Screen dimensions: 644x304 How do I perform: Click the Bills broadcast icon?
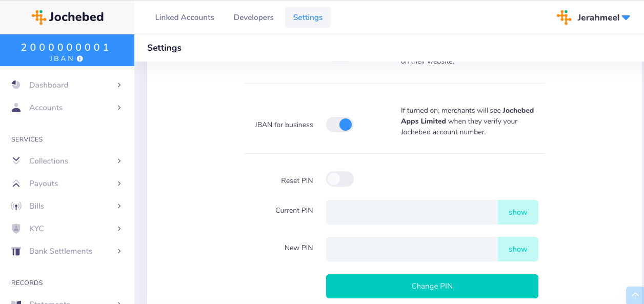[16, 206]
